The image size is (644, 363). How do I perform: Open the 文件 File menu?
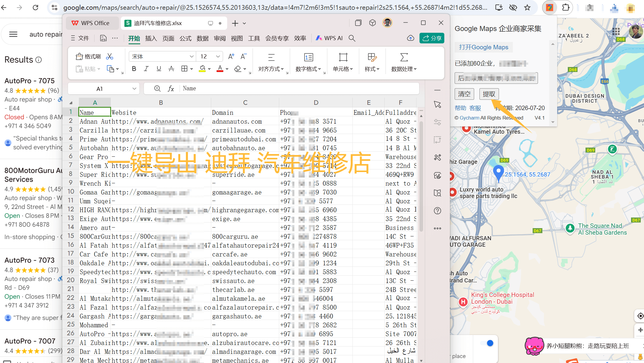click(80, 38)
